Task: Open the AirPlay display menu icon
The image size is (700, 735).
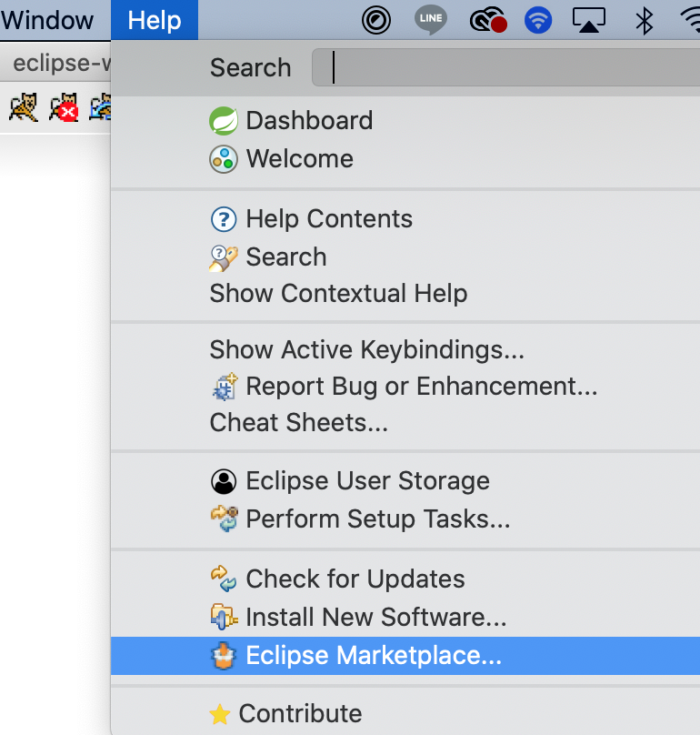Action: [x=589, y=20]
